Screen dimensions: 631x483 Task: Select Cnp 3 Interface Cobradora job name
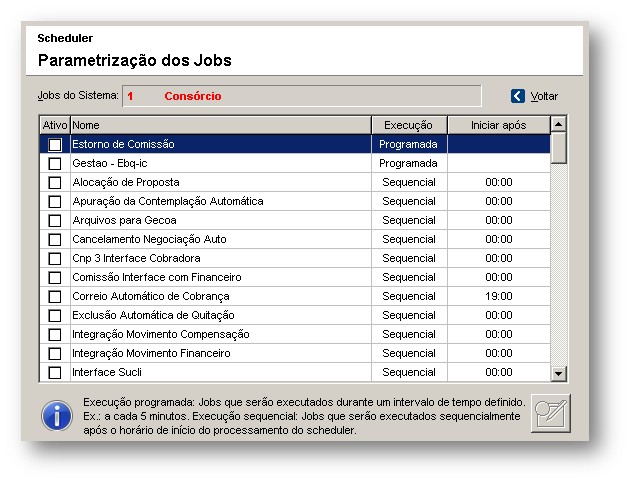point(136,258)
